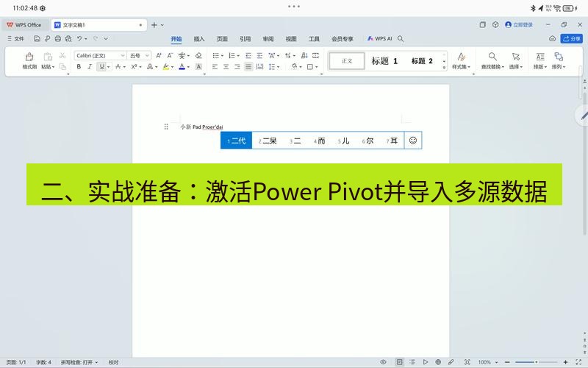Switch to the 页面 Page tab

point(222,39)
